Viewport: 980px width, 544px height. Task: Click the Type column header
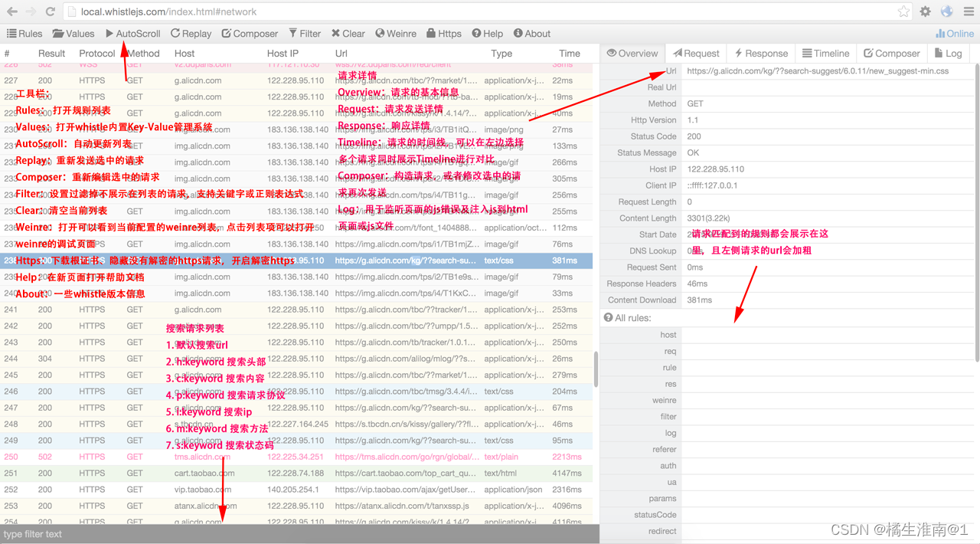501,54
